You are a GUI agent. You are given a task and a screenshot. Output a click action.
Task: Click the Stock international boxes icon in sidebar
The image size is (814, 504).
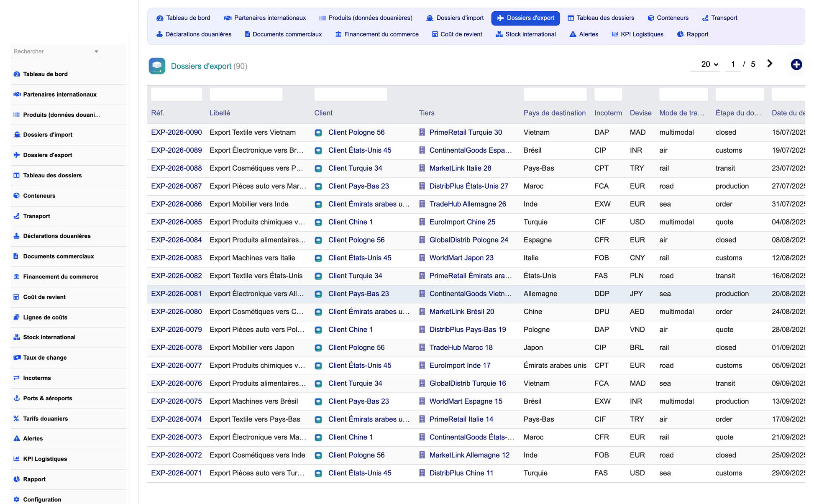(x=17, y=337)
